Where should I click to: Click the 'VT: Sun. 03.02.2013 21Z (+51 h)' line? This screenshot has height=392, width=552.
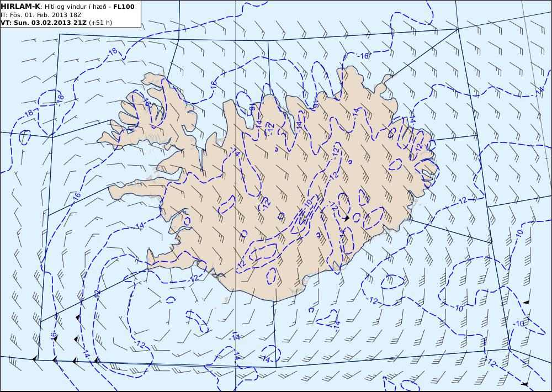click(x=56, y=23)
